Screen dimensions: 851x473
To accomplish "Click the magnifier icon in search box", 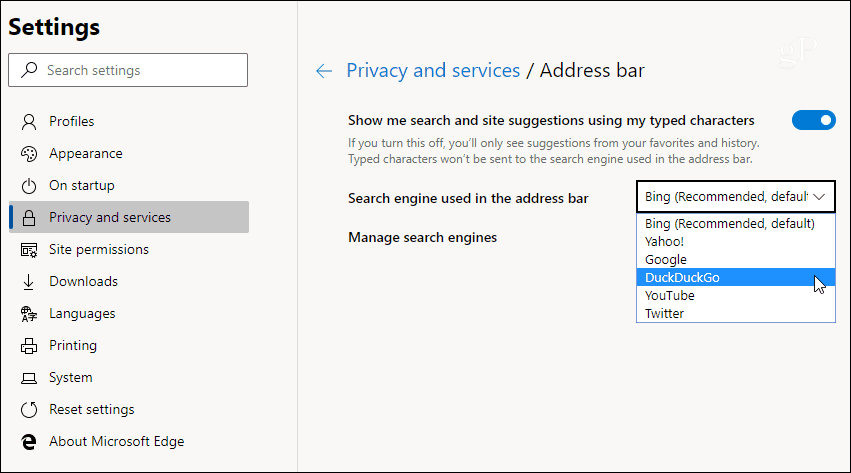I will pos(29,70).
